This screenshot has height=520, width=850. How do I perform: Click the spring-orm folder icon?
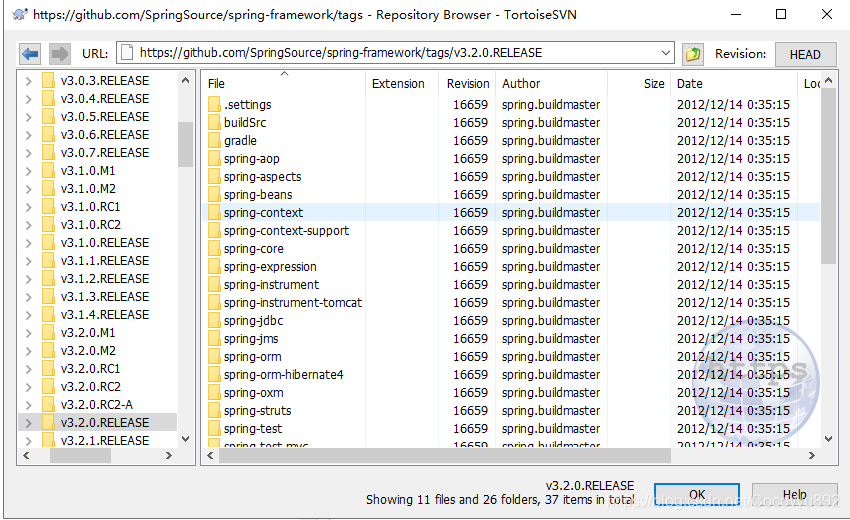pos(214,356)
